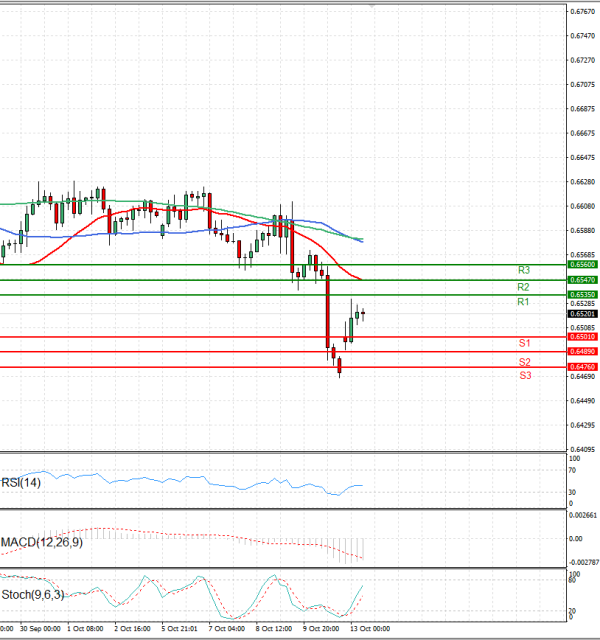
Task: Click the last candlestick on the chart
Action: tap(363, 314)
